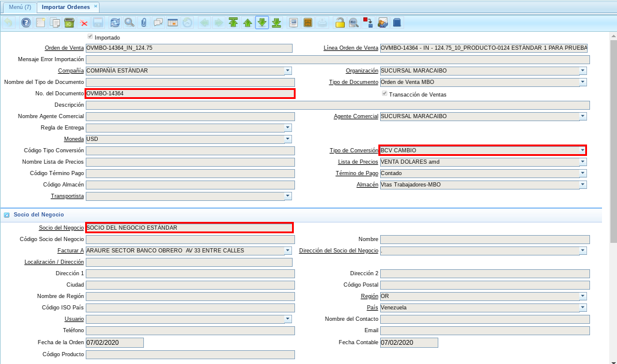617x364 pixels.
Task: Jump to the first record arrow
Action: [x=233, y=23]
